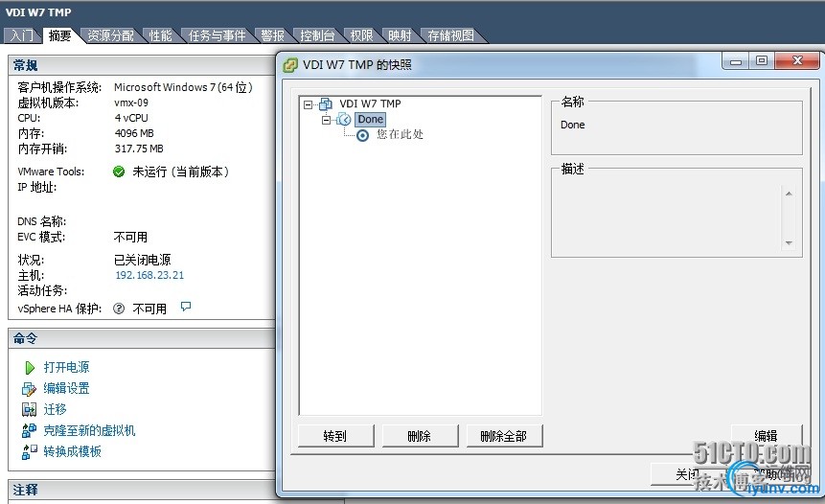Click the 迁移 command link

pos(55,409)
